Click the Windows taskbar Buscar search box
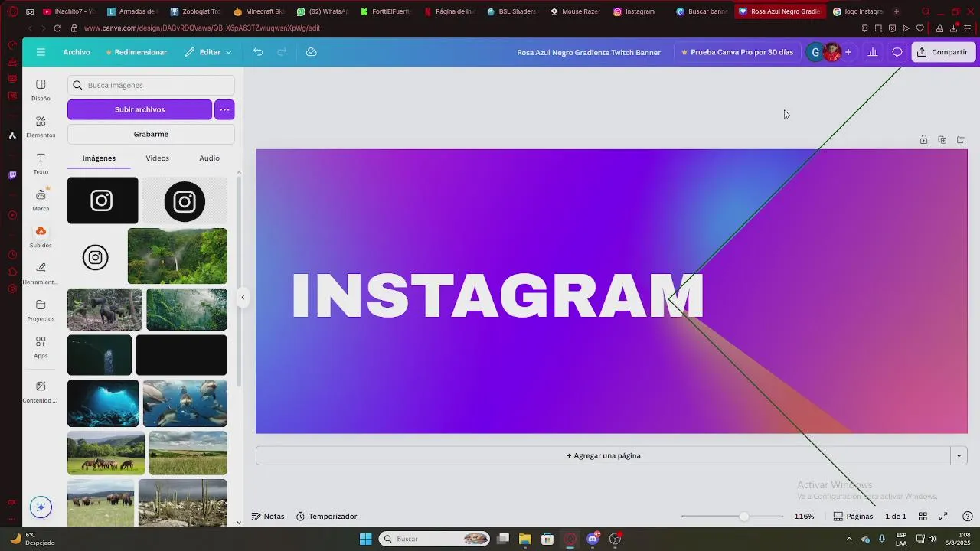The width and height of the screenshot is (980, 551). pyautogui.click(x=435, y=539)
